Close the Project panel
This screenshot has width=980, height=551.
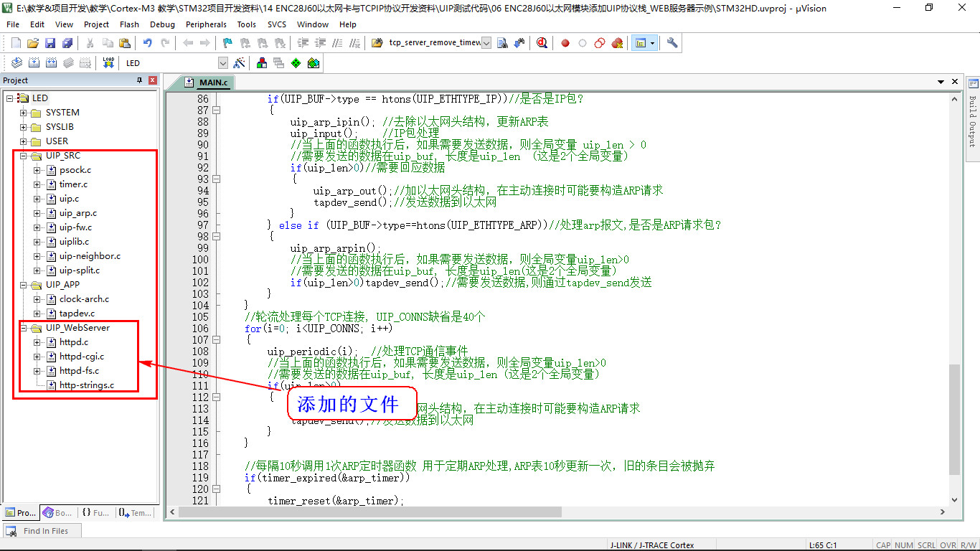[x=153, y=80]
